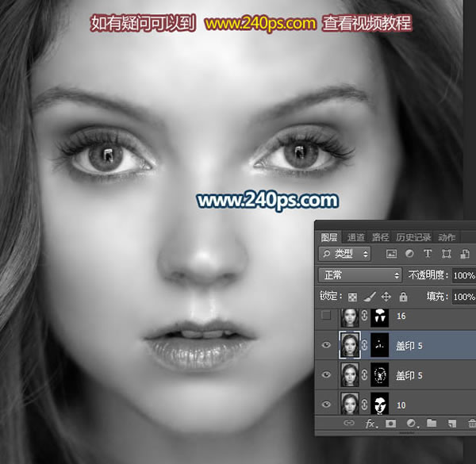Lock all with the padlock icon
This screenshot has width=476, height=464.
click(x=403, y=297)
